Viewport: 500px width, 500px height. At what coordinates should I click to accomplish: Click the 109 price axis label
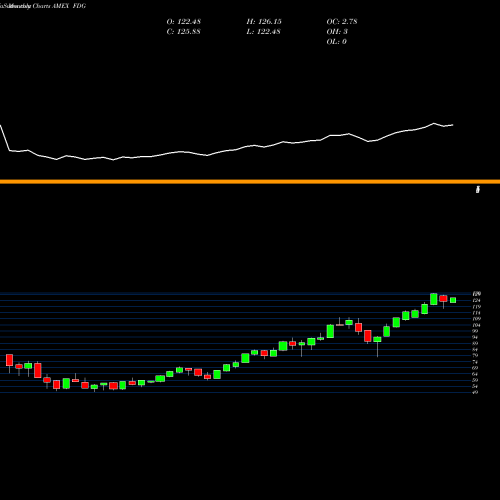coord(477,319)
